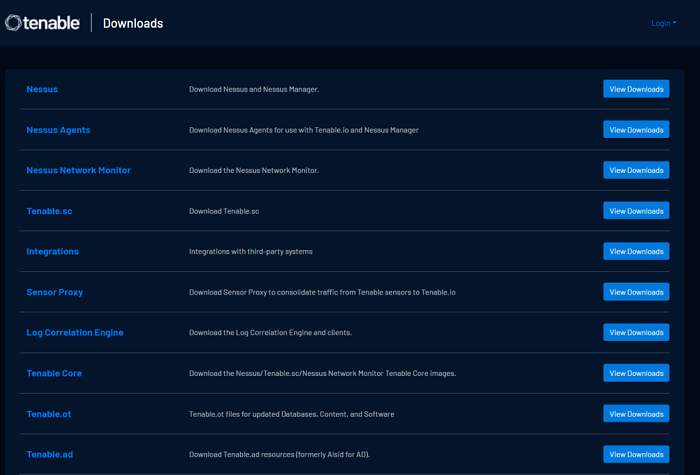Image resolution: width=700 pixels, height=475 pixels.
Task: Select the Tenable.ot link
Action: (x=49, y=414)
